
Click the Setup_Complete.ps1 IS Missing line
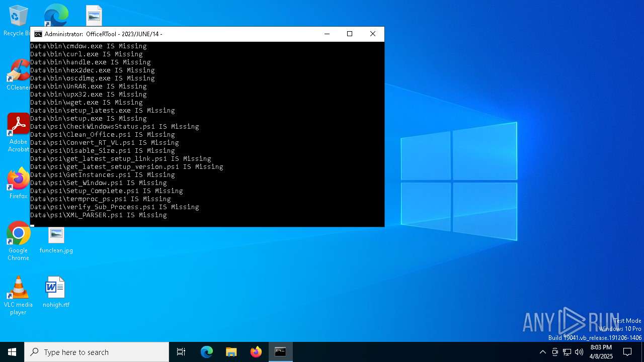(x=107, y=191)
